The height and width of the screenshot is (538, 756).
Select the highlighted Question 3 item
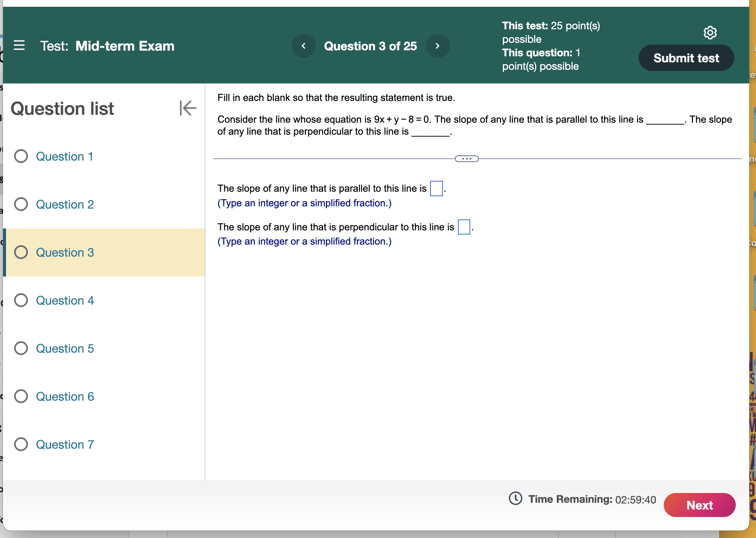click(x=65, y=252)
